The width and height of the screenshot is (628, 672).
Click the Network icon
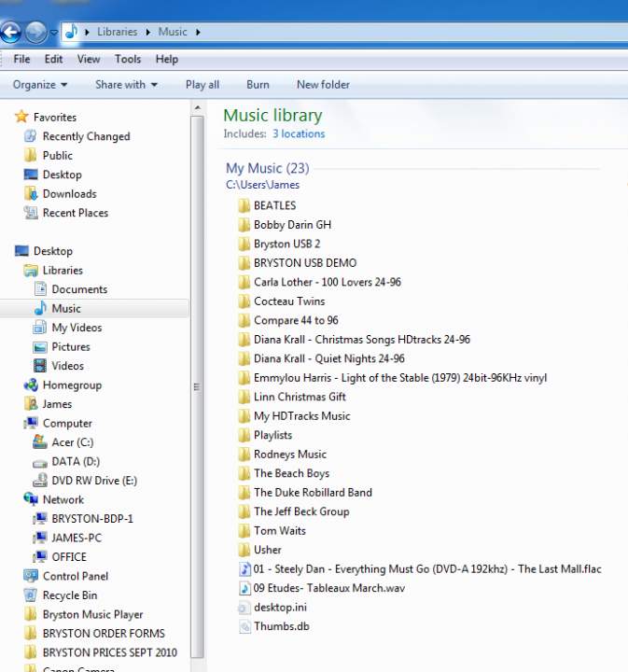click(31, 498)
